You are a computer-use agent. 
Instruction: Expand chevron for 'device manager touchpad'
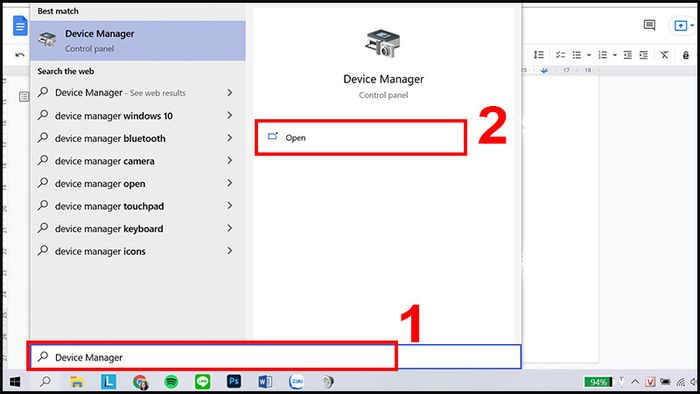coord(229,206)
